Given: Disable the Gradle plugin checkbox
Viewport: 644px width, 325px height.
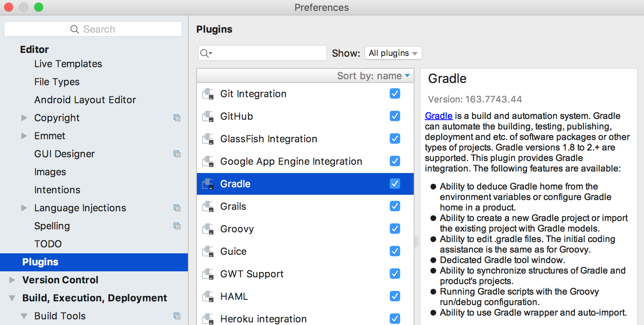Looking at the screenshot, I should coord(395,184).
